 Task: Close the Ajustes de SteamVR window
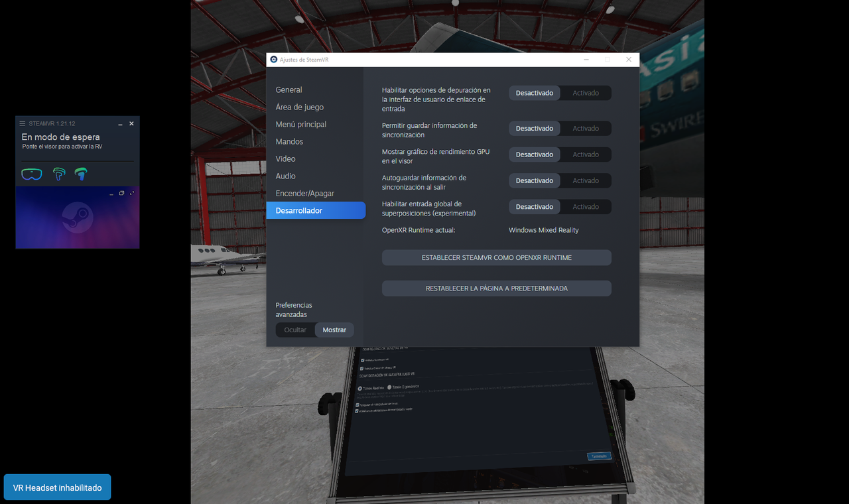tap(629, 60)
